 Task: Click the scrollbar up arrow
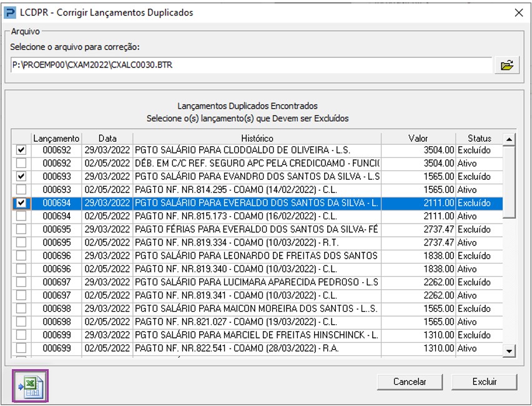510,139
